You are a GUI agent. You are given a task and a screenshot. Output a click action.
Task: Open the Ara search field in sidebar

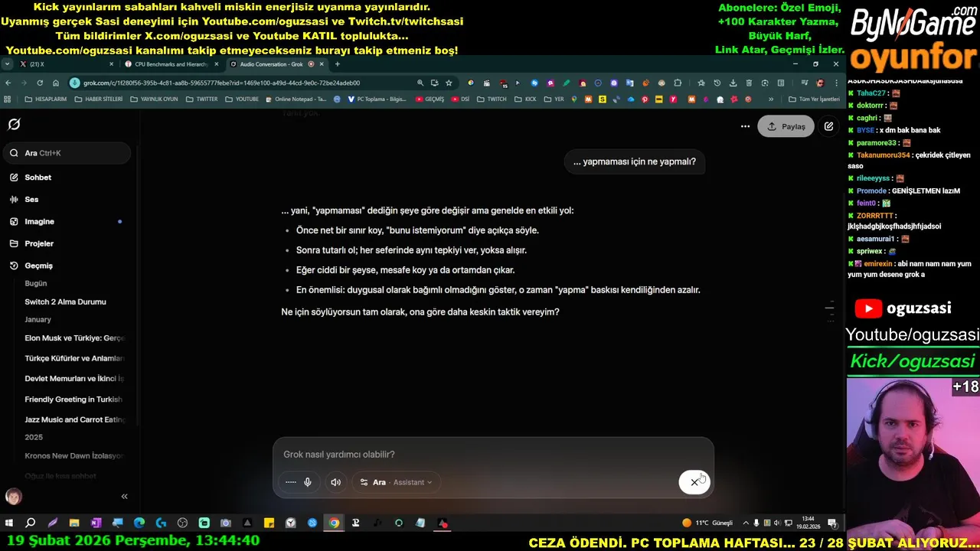tap(67, 153)
